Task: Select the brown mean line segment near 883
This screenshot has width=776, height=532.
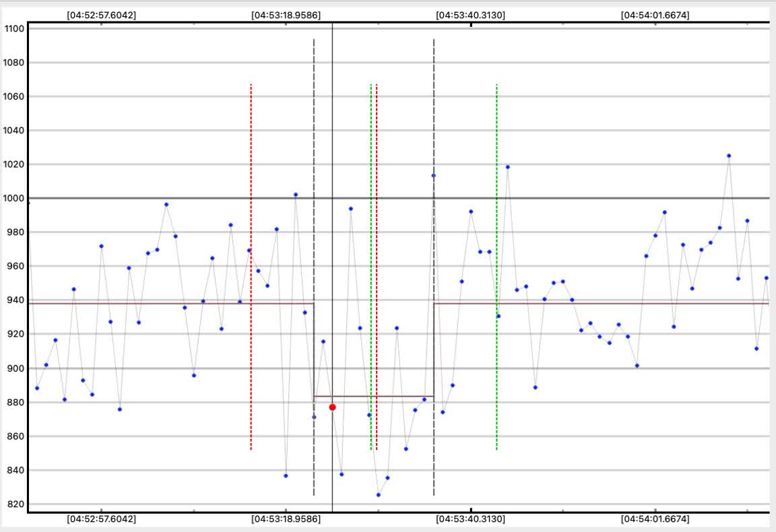Action: pos(374,397)
